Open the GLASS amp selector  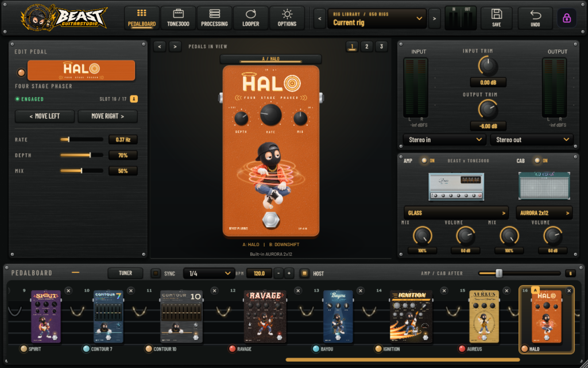(x=456, y=213)
